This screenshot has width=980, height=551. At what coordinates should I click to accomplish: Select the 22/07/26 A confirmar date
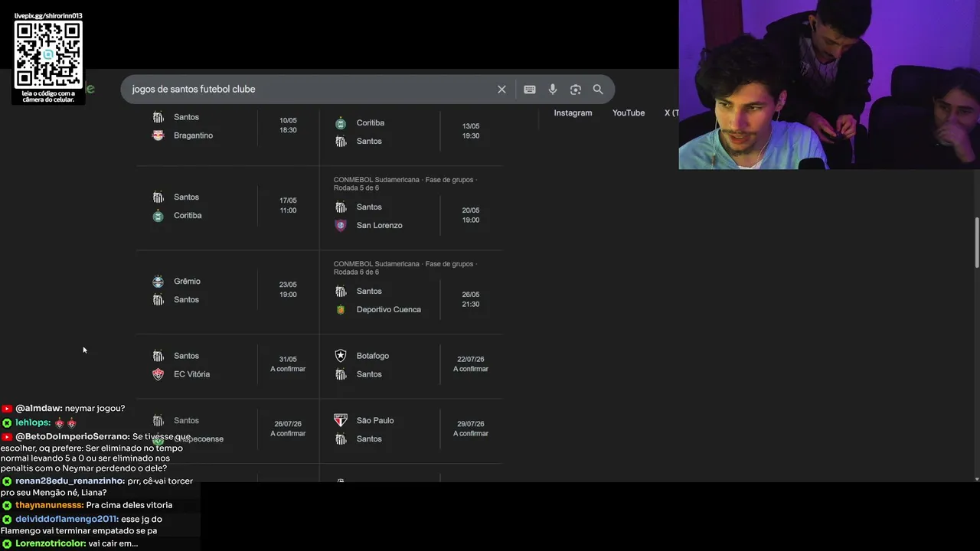click(471, 364)
